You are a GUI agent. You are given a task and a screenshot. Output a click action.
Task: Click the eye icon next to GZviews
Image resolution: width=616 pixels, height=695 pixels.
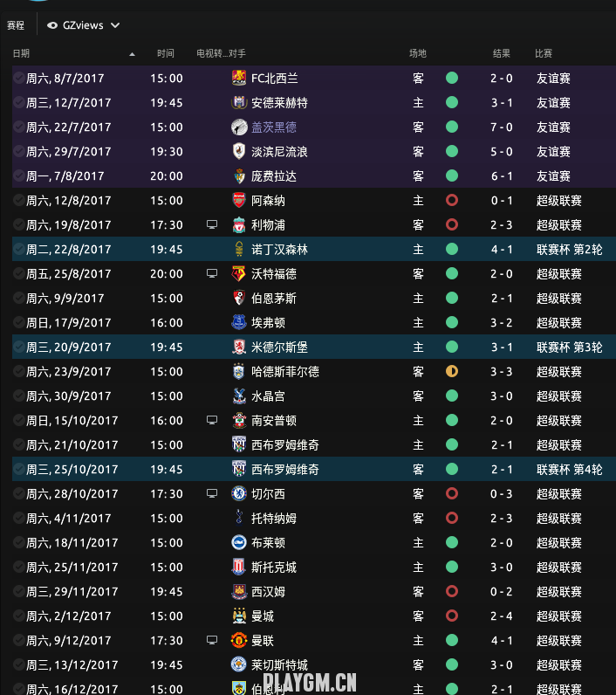pos(52,25)
